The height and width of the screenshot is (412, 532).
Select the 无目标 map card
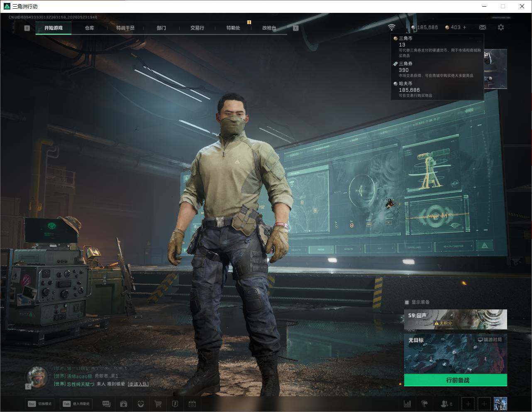(456, 354)
